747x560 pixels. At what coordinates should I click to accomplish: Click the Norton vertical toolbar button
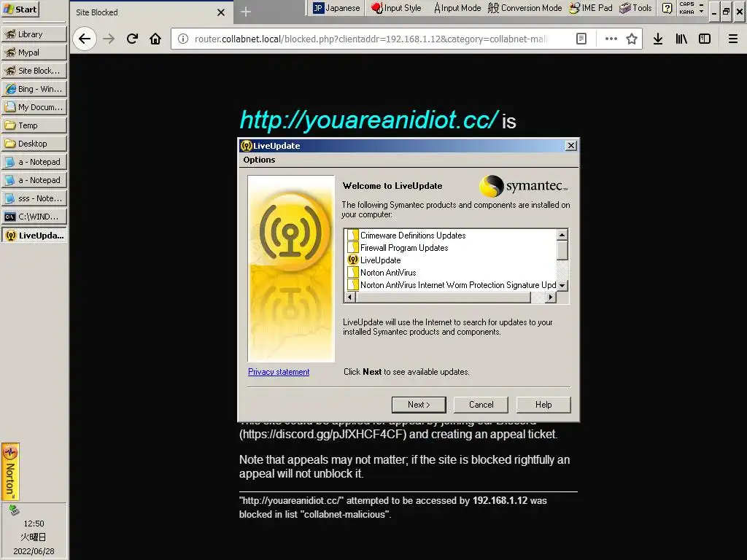pyautogui.click(x=10, y=472)
